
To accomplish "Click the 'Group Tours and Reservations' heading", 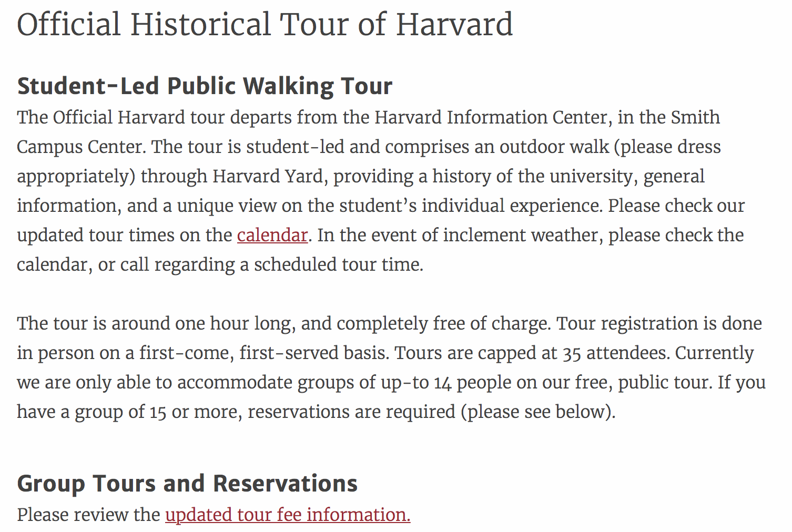I will (187, 484).
